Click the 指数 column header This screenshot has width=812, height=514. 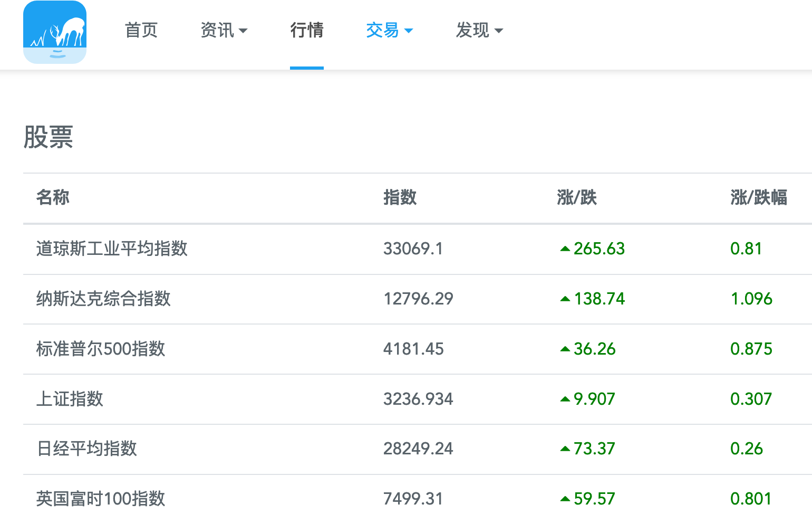tap(400, 197)
